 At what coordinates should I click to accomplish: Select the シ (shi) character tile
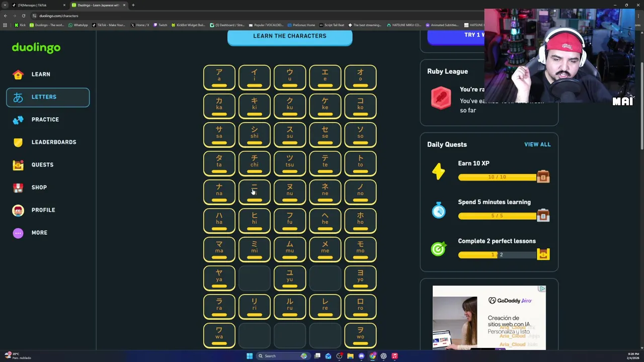[x=254, y=135]
